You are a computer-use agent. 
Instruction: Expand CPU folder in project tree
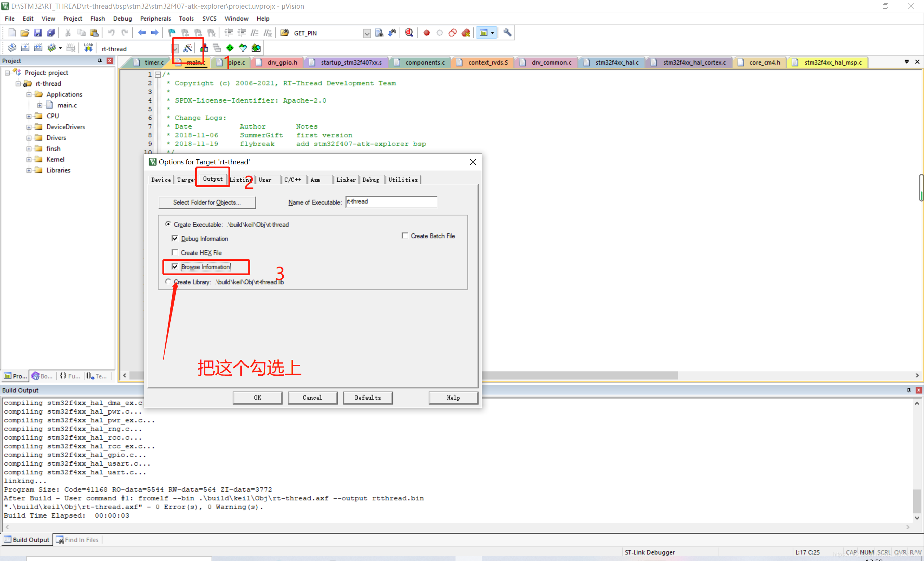point(29,116)
